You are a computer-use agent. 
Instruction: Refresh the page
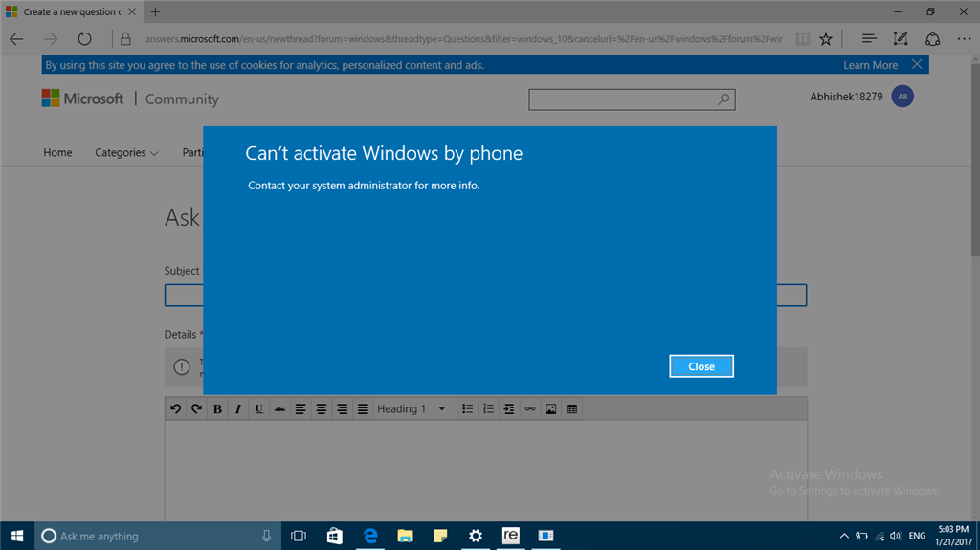(x=84, y=39)
